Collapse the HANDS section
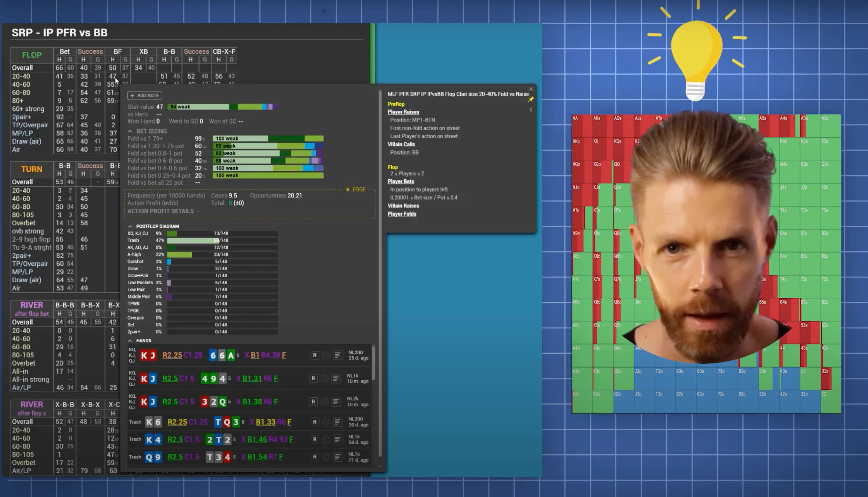Image resolution: width=868 pixels, height=497 pixels. point(130,341)
